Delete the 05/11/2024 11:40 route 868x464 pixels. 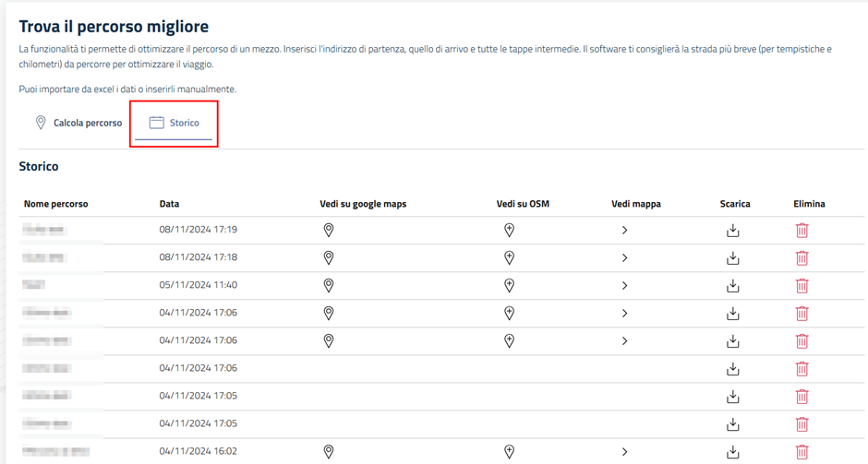coord(802,286)
